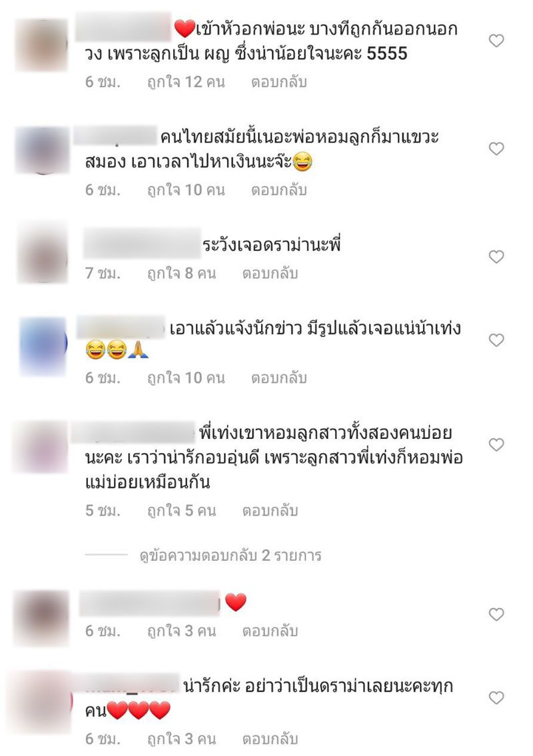Reply to the last น่ารักค่ะ comment
The width and height of the screenshot is (533, 756).
point(270,739)
